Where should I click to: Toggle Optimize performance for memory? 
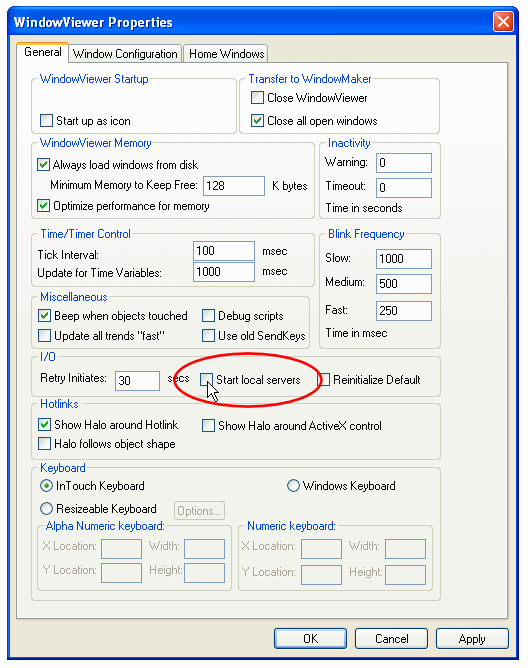43,206
